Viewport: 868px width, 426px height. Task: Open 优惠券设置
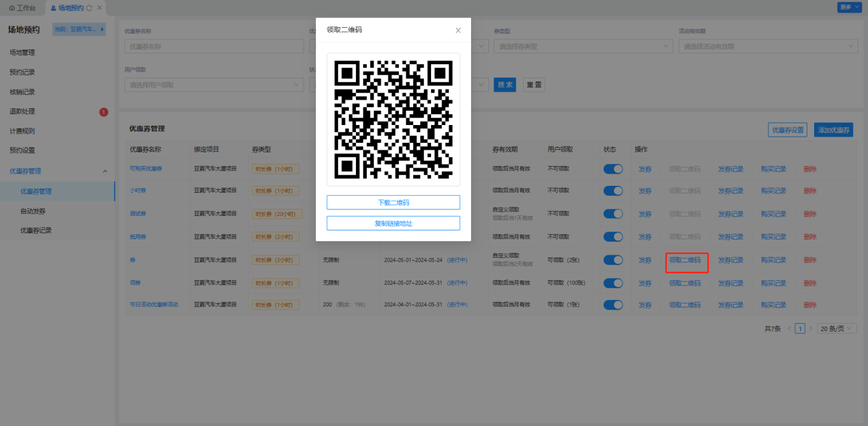788,130
